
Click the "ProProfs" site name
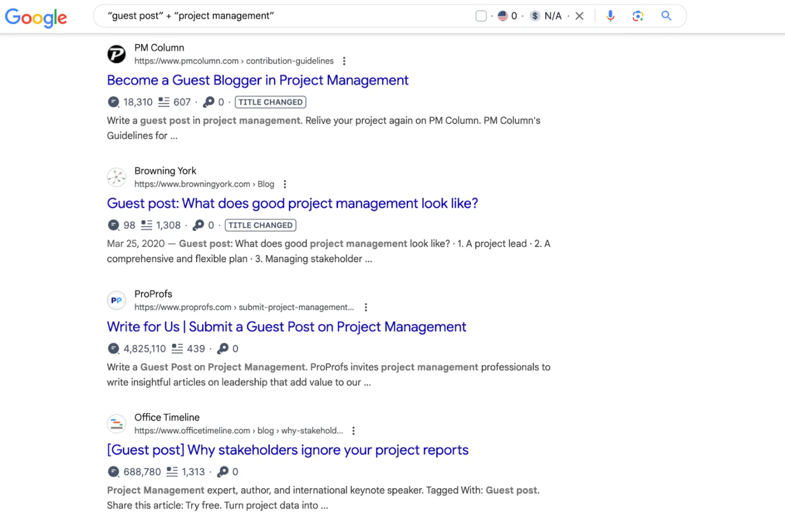tap(153, 294)
